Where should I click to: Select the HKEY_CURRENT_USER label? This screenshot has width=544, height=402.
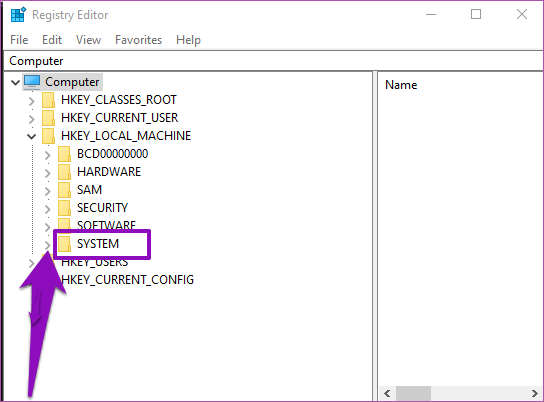click(x=119, y=118)
